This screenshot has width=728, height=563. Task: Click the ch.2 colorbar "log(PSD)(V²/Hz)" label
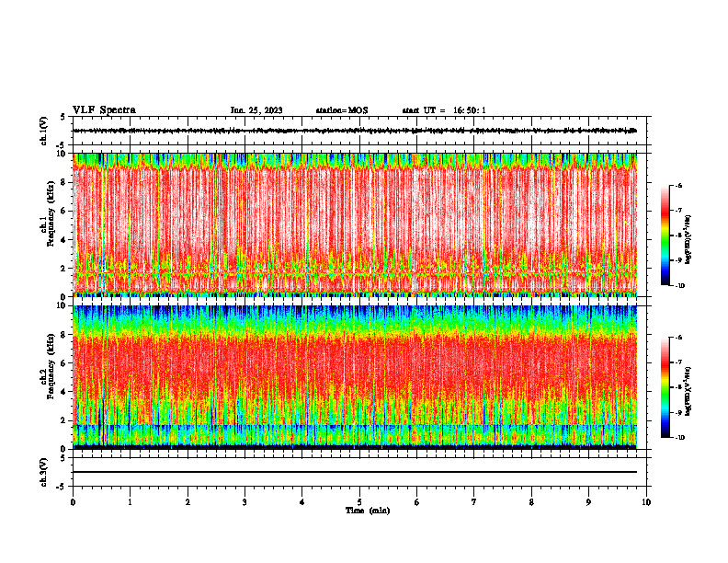pos(688,391)
